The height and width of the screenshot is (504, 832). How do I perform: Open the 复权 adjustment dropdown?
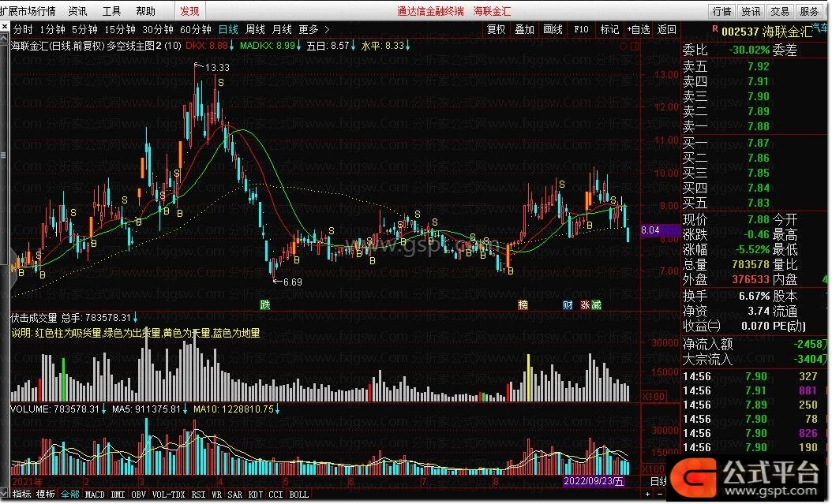497,30
